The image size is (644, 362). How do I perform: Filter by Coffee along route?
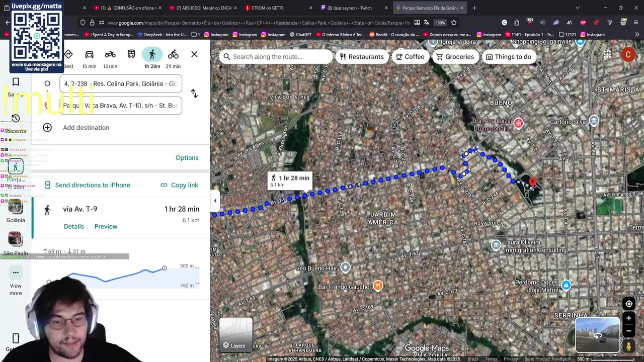[x=410, y=57]
